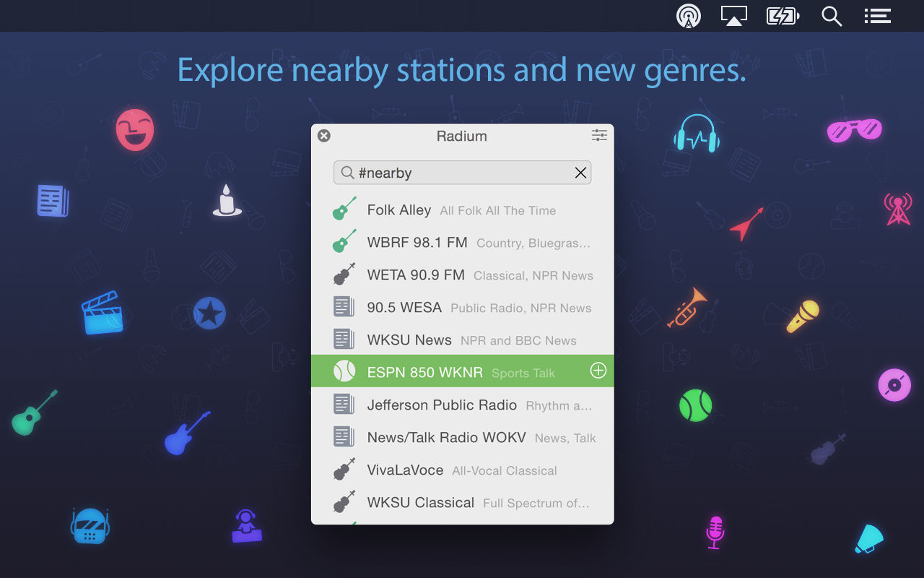This screenshot has width=924, height=578.
Task: Click the white candle genre icon
Action: pyautogui.click(x=227, y=200)
